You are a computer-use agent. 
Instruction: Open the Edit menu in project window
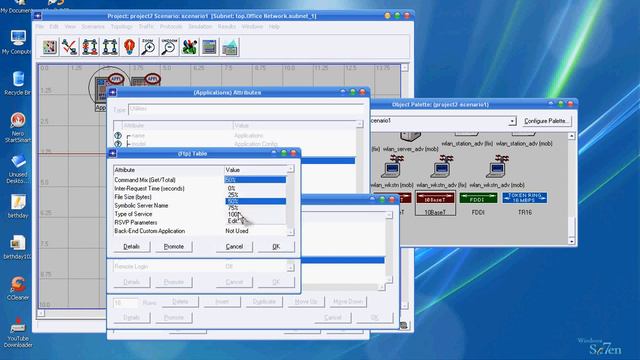click(54, 27)
